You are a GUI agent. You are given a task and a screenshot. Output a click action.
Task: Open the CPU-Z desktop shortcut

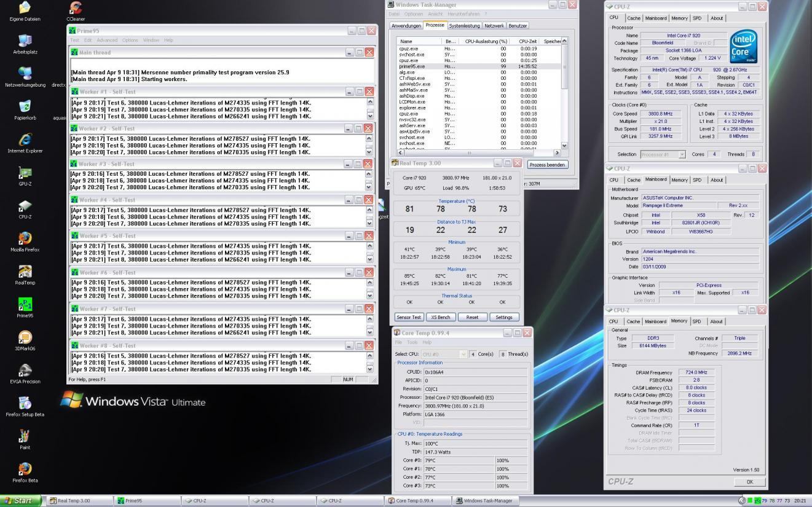point(25,210)
